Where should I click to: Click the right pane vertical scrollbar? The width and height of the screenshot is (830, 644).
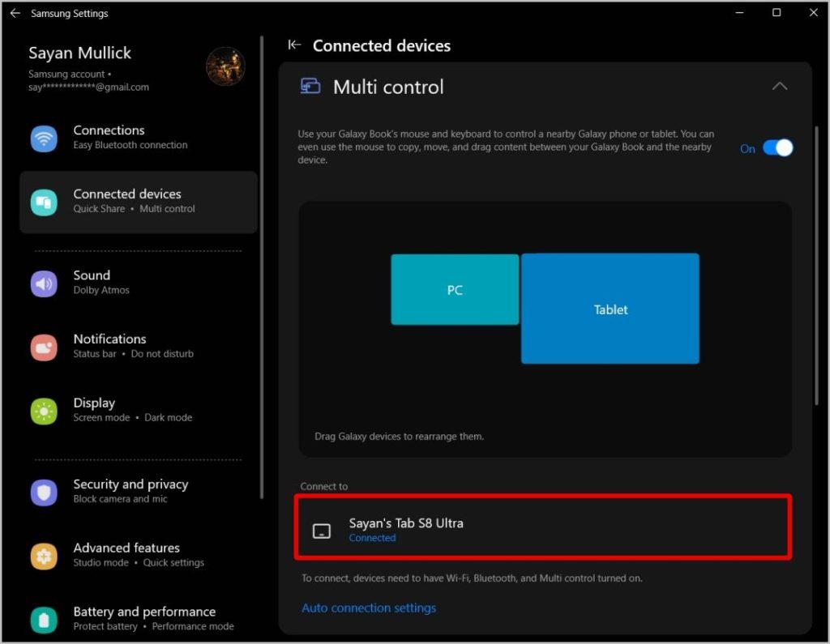(x=816, y=266)
